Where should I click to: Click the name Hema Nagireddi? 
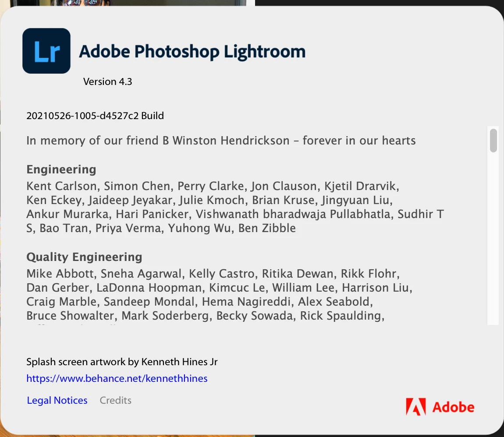pos(246,302)
